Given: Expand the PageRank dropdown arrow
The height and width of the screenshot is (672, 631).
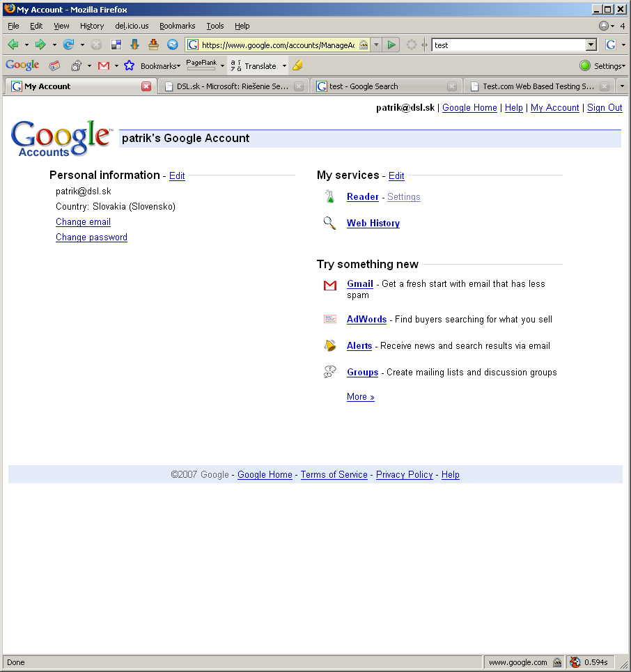Looking at the screenshot, I should pyautogui.click(x=222, y=66).
